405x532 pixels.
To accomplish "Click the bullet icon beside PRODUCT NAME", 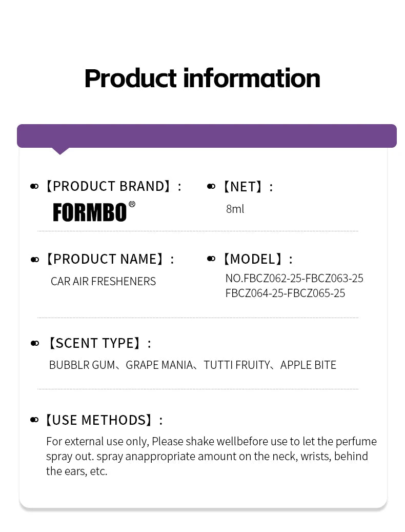I will 34,260.
